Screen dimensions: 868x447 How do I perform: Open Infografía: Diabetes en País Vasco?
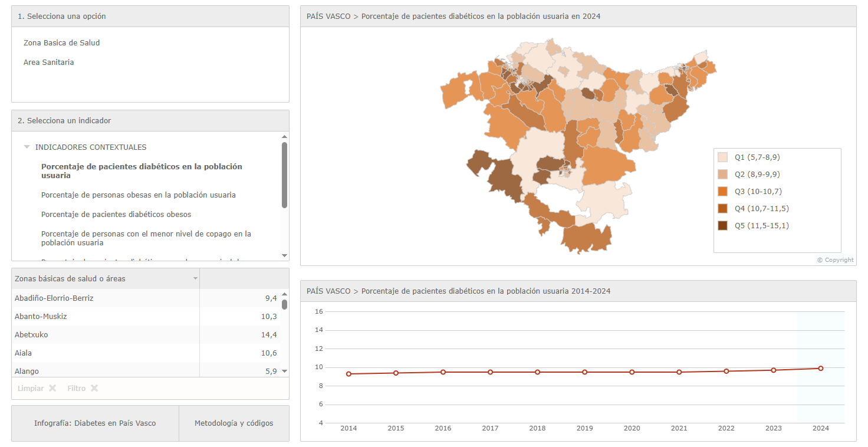point(95,423)
